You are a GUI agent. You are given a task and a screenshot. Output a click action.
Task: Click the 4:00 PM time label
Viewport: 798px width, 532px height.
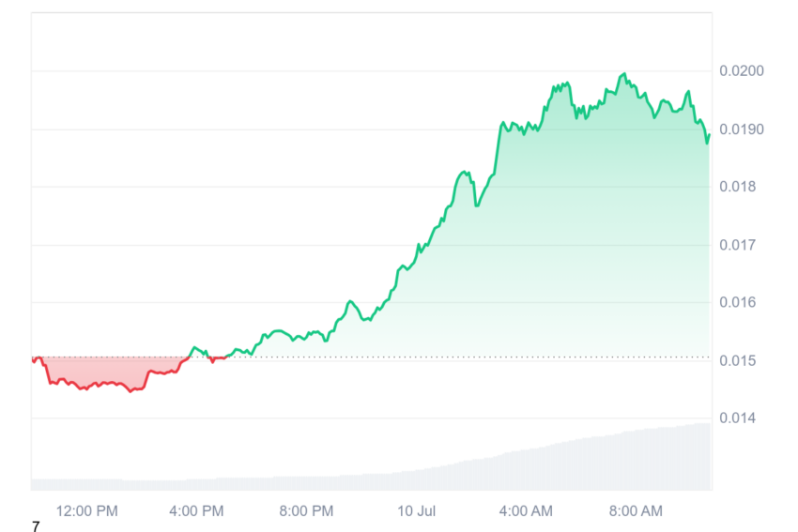click(x=196, y=510)
